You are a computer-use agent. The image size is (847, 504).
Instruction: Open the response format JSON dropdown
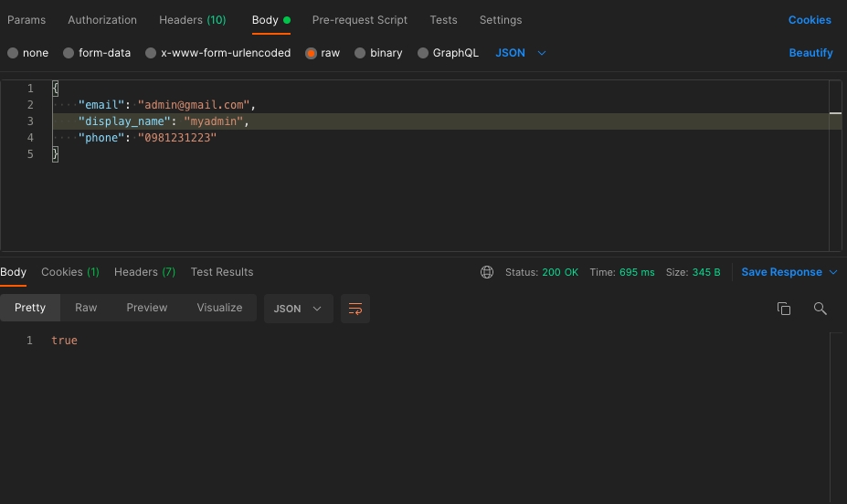(298, 309)
